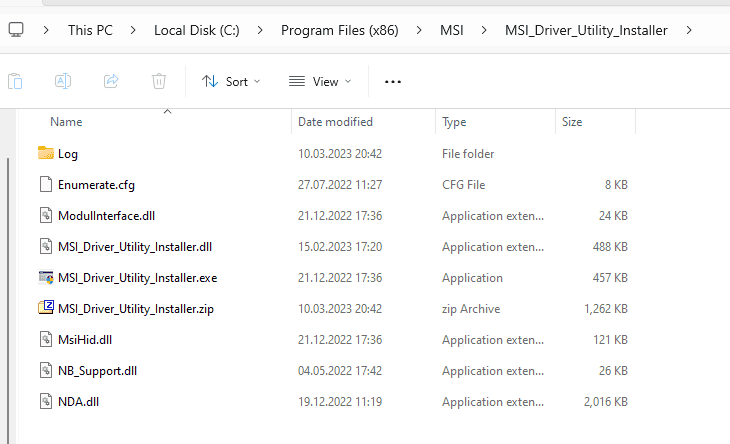Select the MSI_Driver_Utility_Installer.zip file name
Image resolution: width=730 pixels, height=444 pixels.
tap(135, 309)
